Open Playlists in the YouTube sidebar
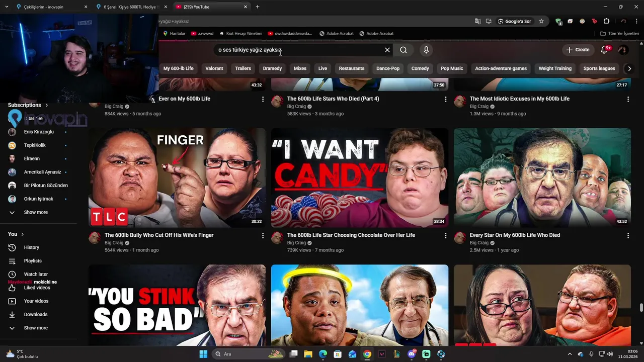Image resolution: width=644 pixels, height=362 pixels. (33, 261)
